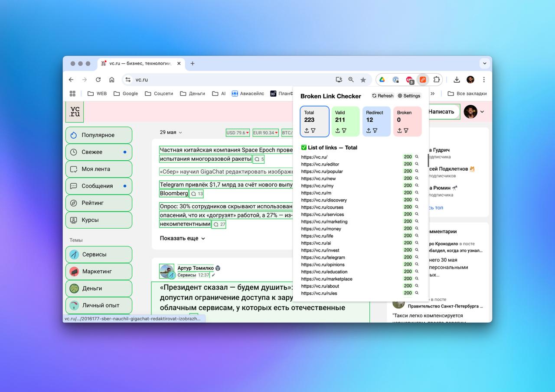
Task: Reload the vc.ru page
Action: [x=98, y=80]
